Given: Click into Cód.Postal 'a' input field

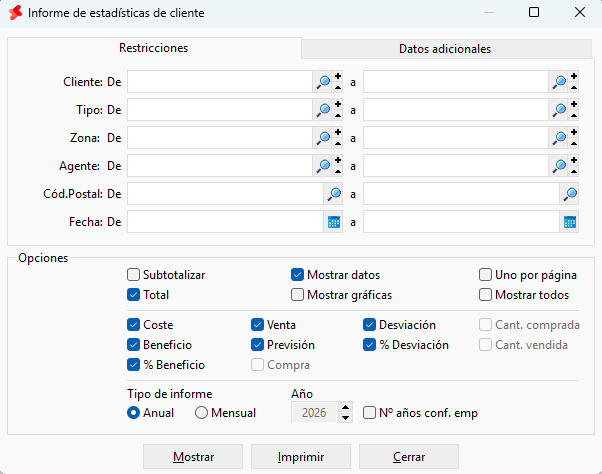Looking at the screenshot, I should point(461,194).
